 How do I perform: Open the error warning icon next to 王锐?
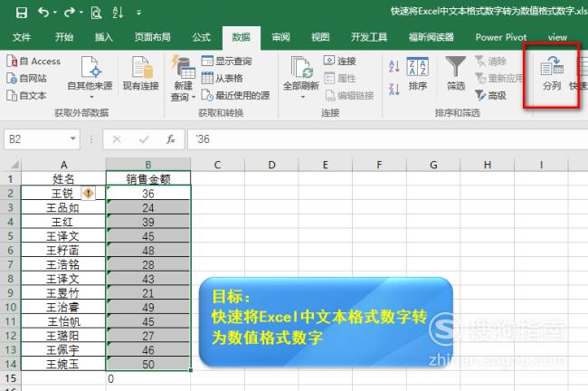(x=88, y=194)
